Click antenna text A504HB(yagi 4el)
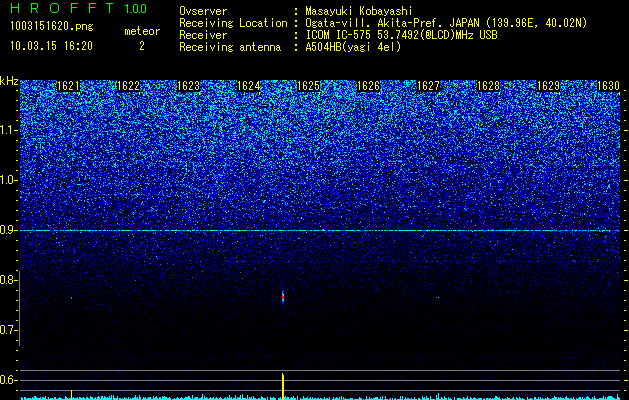Viewport: 629px width, 400px height. 353,47
